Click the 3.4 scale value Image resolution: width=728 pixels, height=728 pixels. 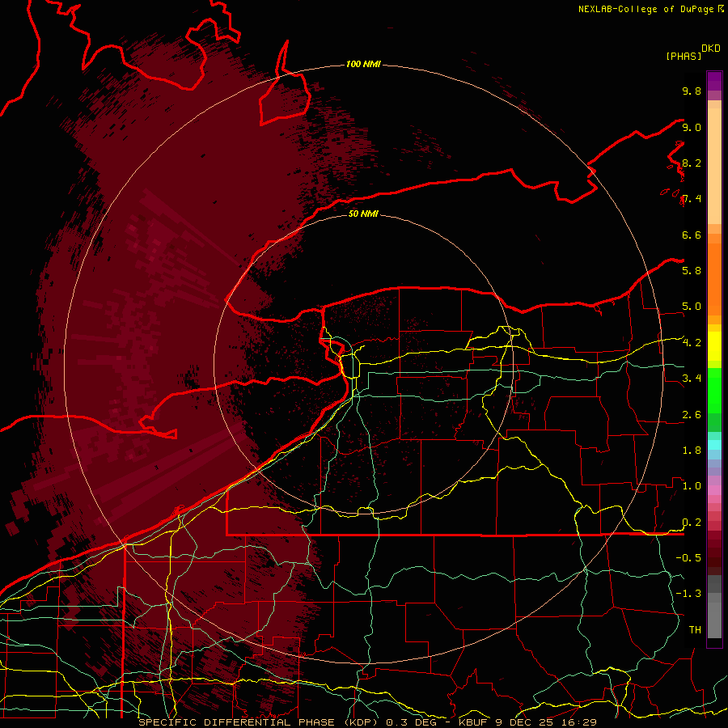point(692,378)
